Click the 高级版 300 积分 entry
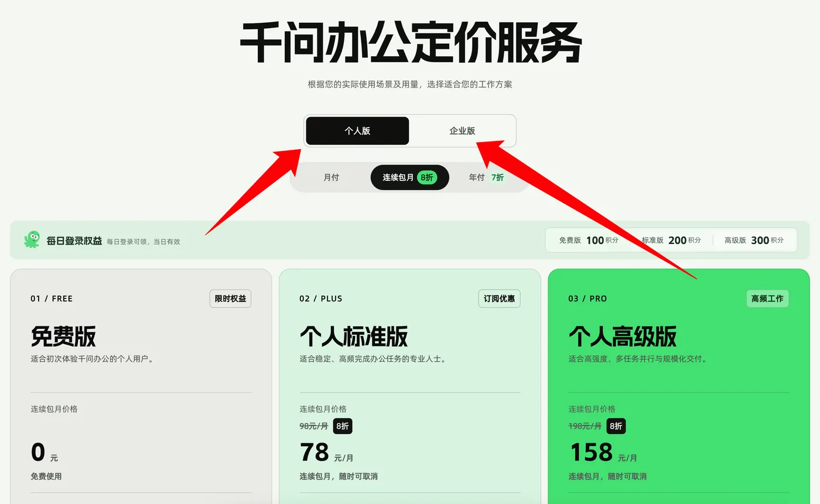 pyautogui.click(x=754, y=240)
